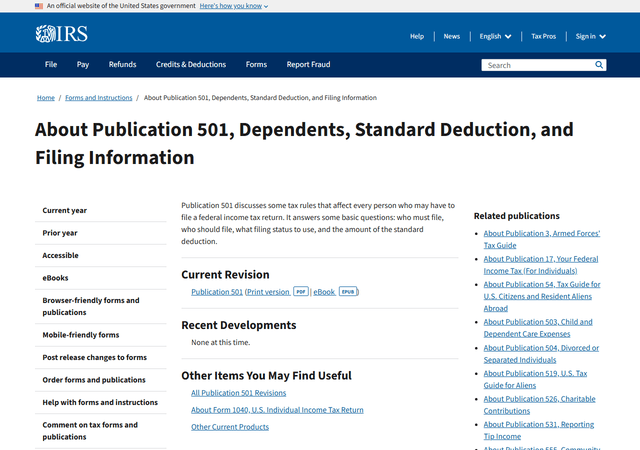The height and width of the screenshot is (450, 640).
Task: Open About Form 1040 link
Action: pos(277,410)
